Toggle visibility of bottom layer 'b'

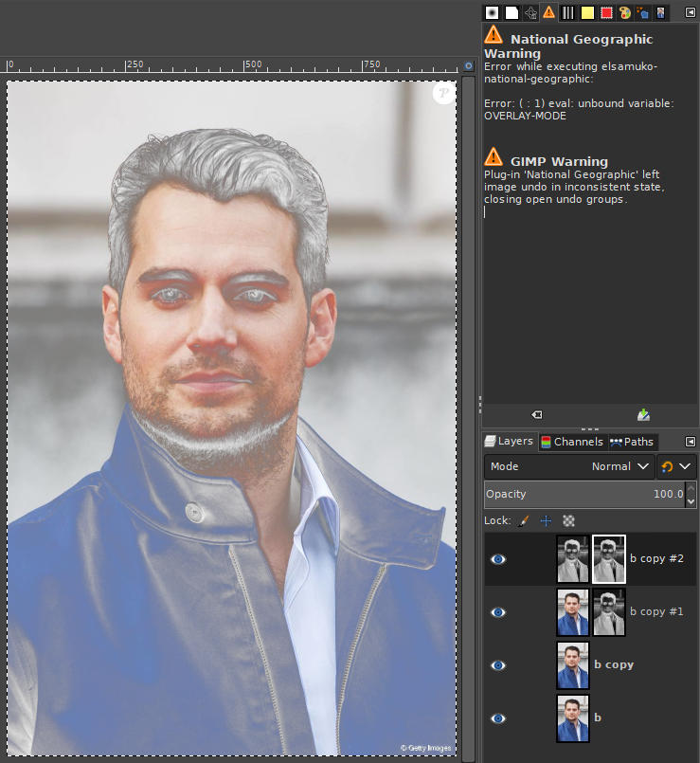click(498, 718)
